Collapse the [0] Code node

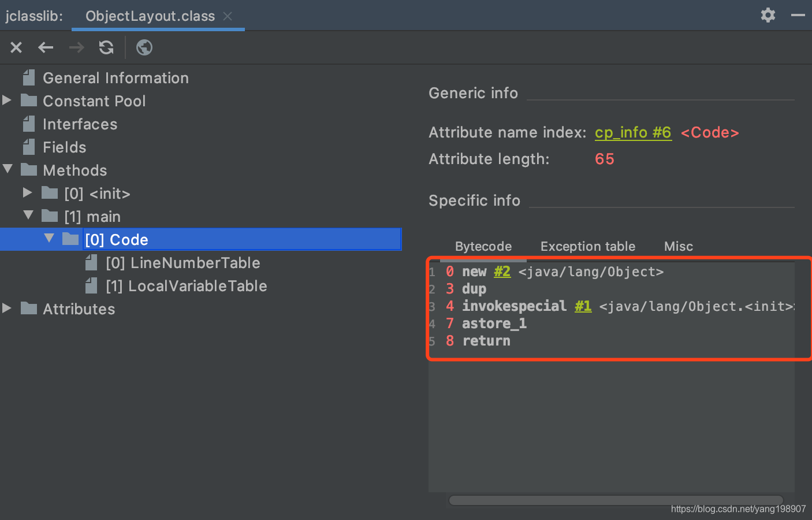click(49, 239)
